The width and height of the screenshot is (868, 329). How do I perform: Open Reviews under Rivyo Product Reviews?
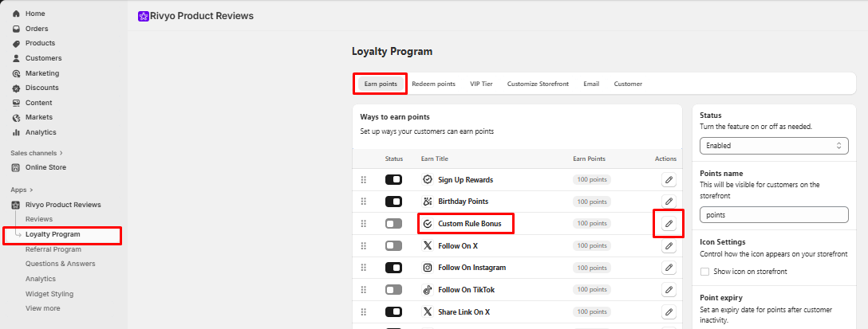point(39,220)
